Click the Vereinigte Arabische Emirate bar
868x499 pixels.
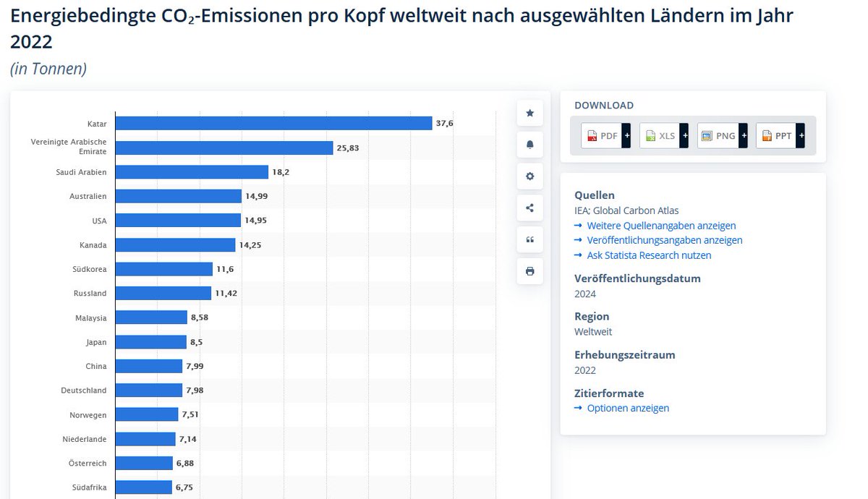(x=224, y=148)
